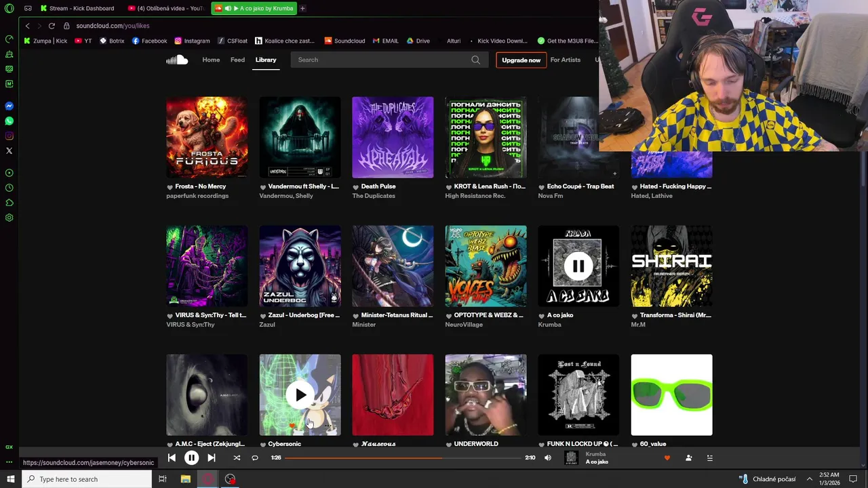Reload the SoundCloud page
Screen dimensions: 868x488
[x=52, y=26]
